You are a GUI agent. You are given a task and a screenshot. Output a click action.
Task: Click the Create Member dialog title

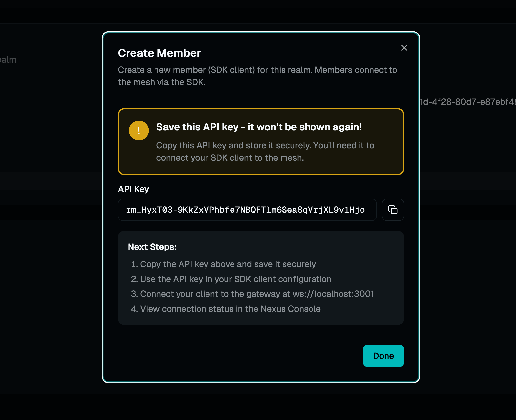pos(159,53)
